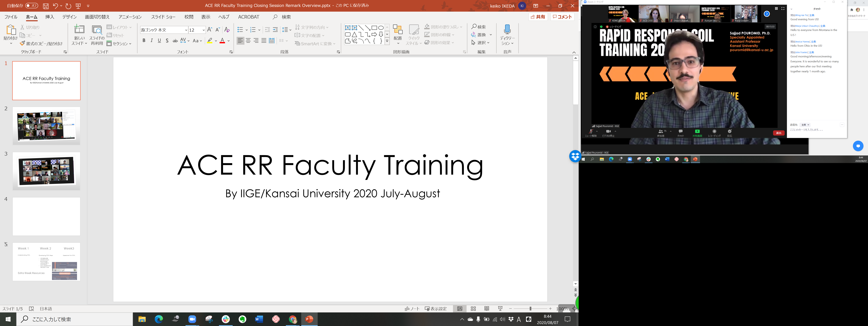The image size is (868, 326).
Task: Redo the last action in the title bar
Action: 68,6
